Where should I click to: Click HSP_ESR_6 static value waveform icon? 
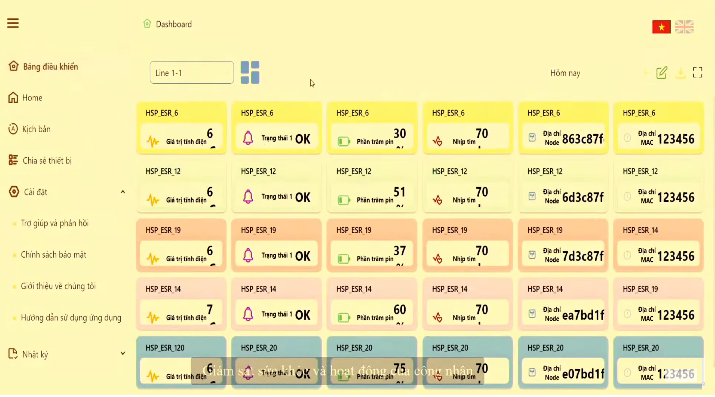153,141
